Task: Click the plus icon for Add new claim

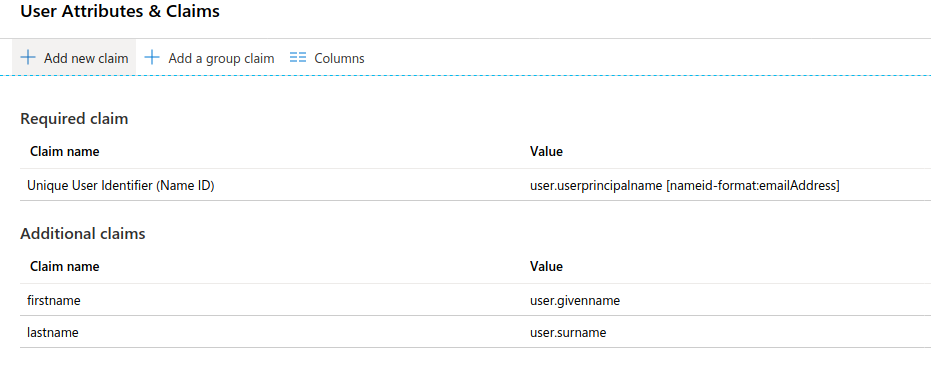Action: pyautogui.click(x=28, y=58)
